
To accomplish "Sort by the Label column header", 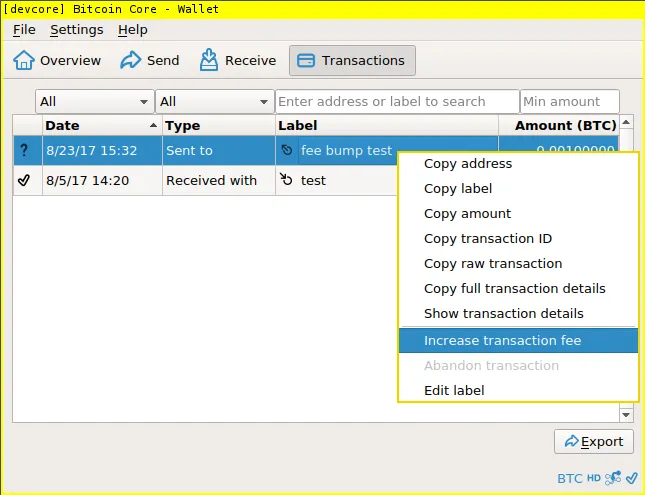I will click(387, 125).
